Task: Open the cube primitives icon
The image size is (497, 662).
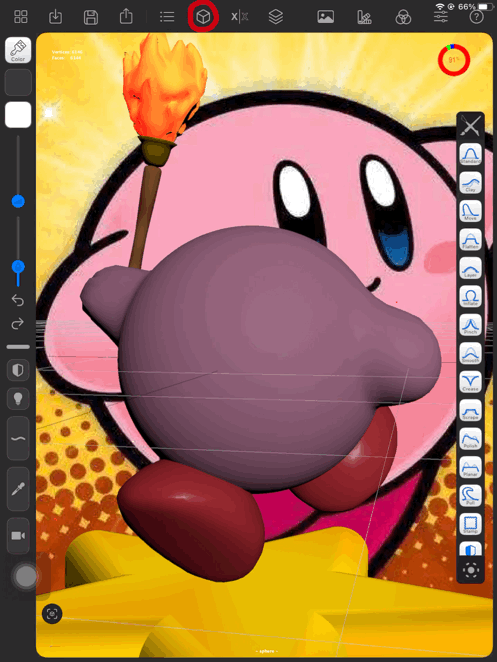Action: click(x=203, y=17)
